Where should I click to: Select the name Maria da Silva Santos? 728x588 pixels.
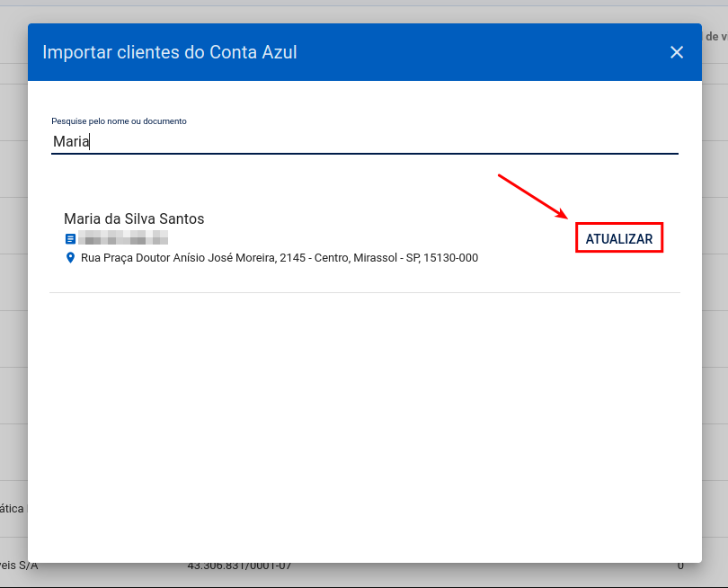click(x=134, y=218)
